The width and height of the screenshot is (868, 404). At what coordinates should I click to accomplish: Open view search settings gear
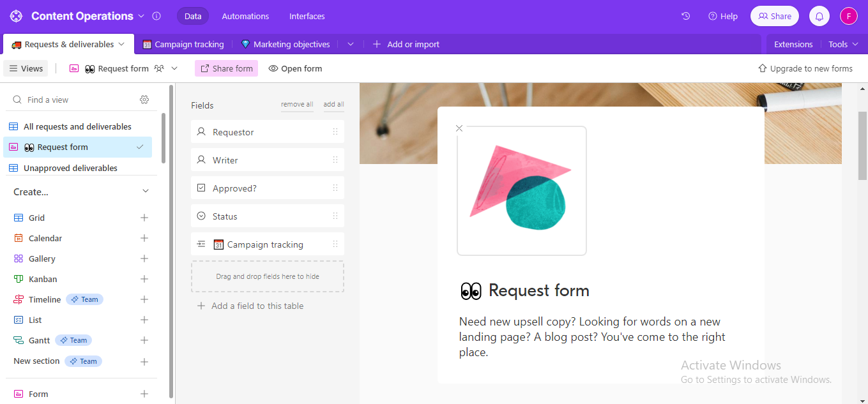[144, 100]
